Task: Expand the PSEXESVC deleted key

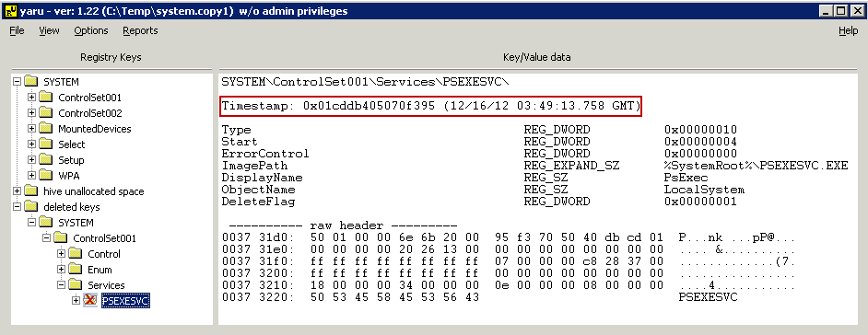Action: pyautogui.click(x=76, y=301)
